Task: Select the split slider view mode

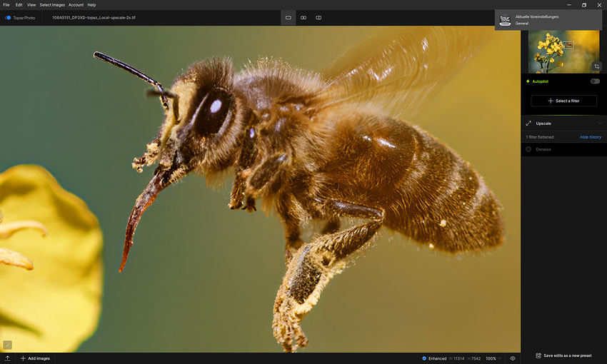Action: 318,18
